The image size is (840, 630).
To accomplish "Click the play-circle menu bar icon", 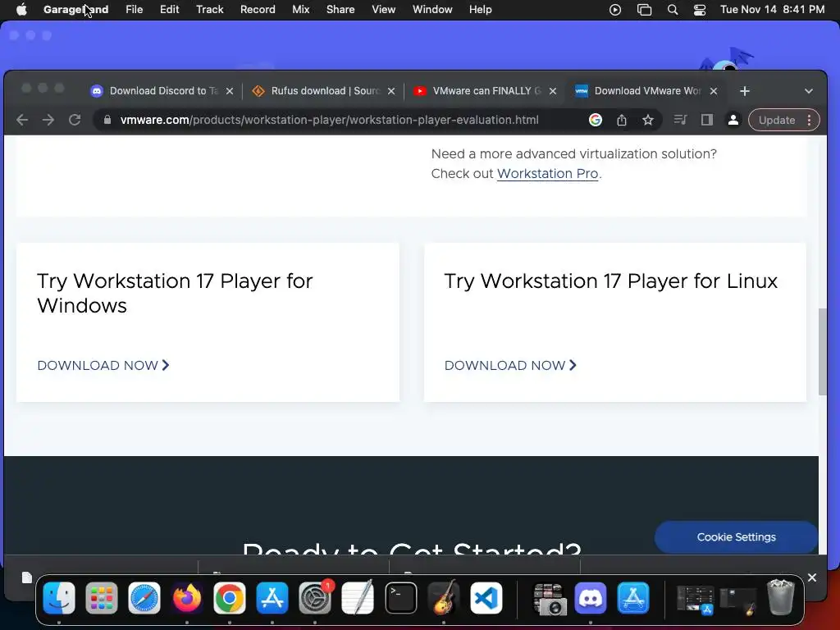I will tap(615, 10).
